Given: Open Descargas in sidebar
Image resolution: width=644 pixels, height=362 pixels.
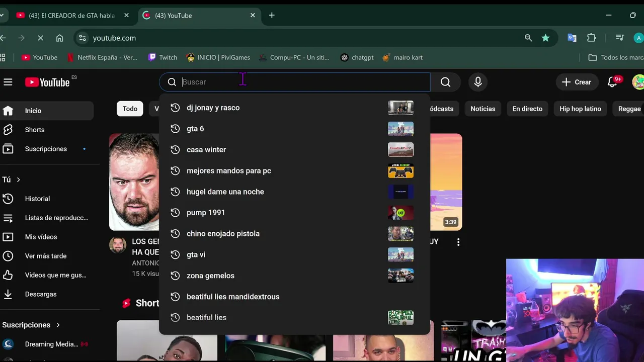Looking at the screenshot, I should 47,294.
